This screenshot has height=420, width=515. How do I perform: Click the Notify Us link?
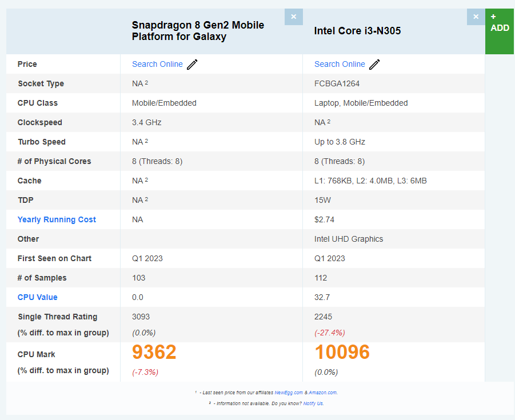click(313, 403)
